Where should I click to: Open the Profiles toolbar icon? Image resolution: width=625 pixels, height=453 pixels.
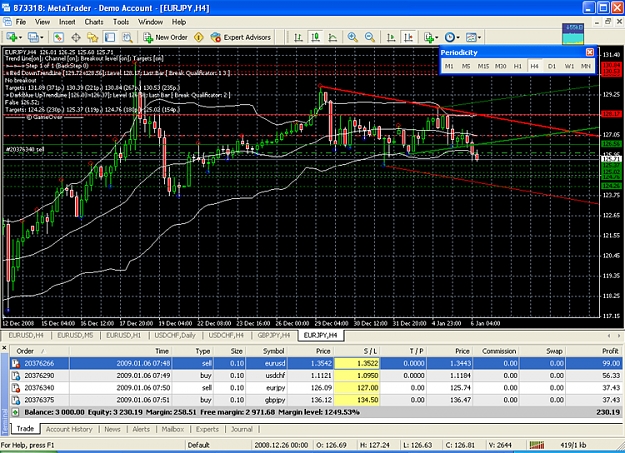[x=33, y=37]
